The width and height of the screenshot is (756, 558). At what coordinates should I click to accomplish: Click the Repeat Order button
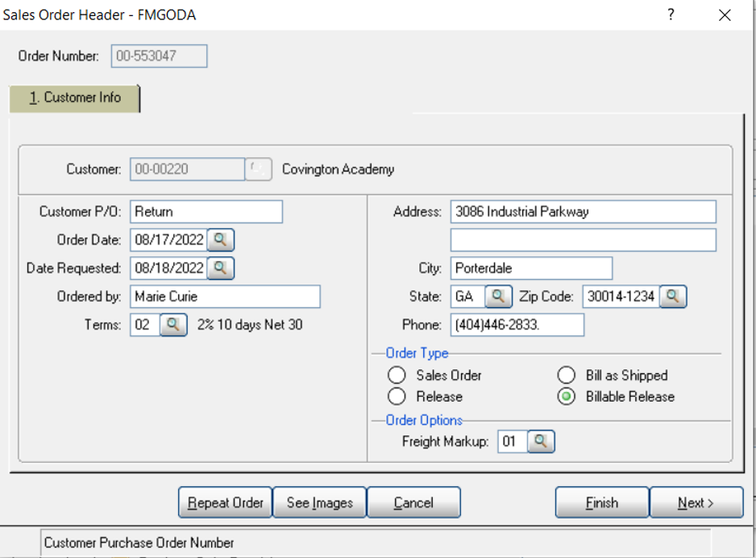click(225, 502)
